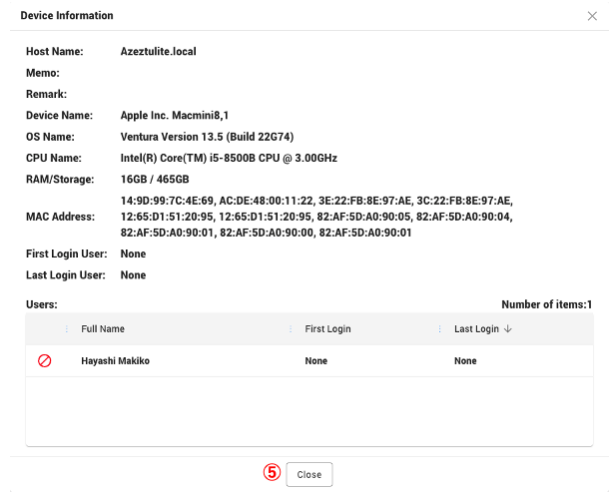Click the column handle before Last Login
This screenshot has height=497, width=609.
[x=441, y=329]
